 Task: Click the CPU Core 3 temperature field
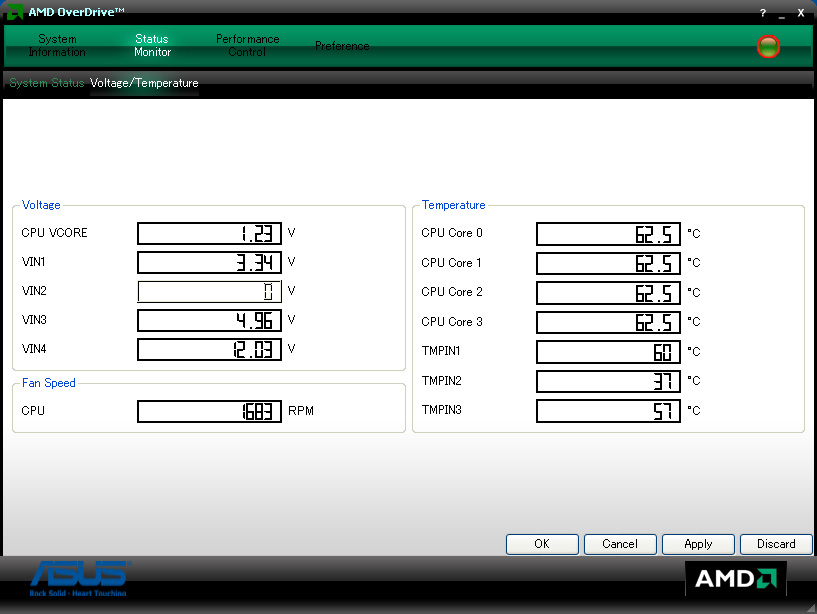coord(609,322)
